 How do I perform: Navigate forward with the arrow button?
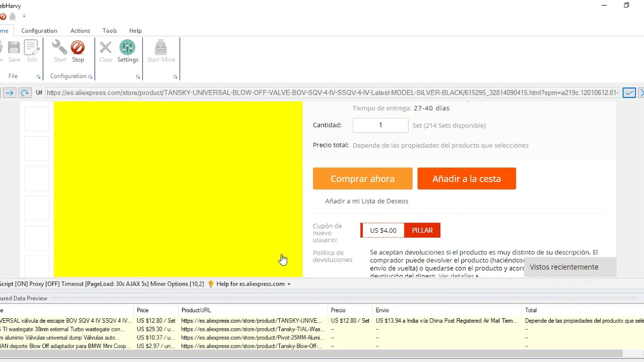10,93
